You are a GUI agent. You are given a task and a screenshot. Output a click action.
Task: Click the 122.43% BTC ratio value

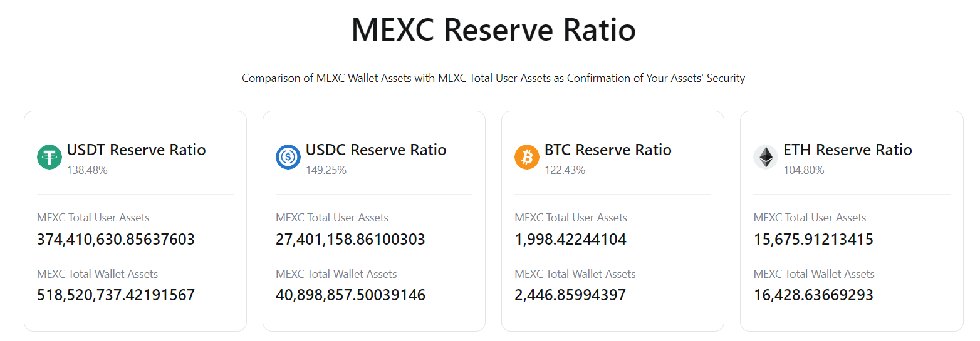click(x=565, y=170)
